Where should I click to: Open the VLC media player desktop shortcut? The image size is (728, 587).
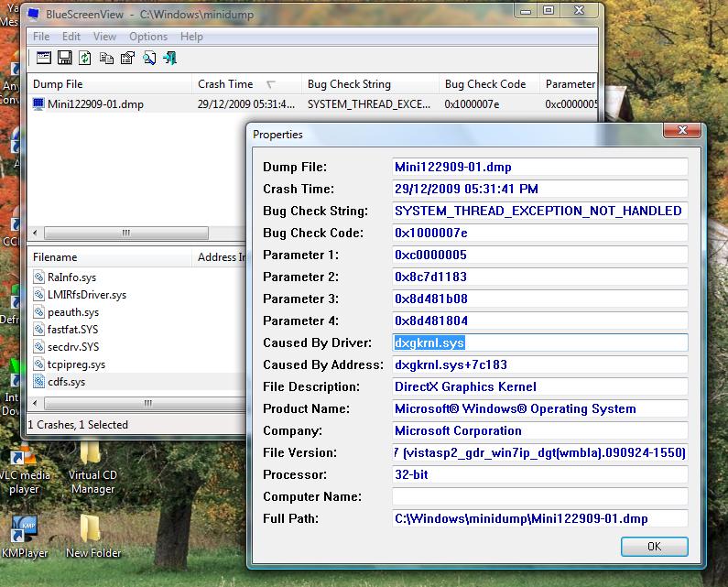click(23, 469)
